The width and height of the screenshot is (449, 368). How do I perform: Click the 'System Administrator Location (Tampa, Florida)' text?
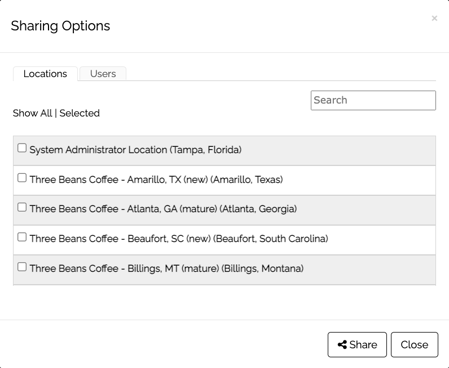[135, 150]
